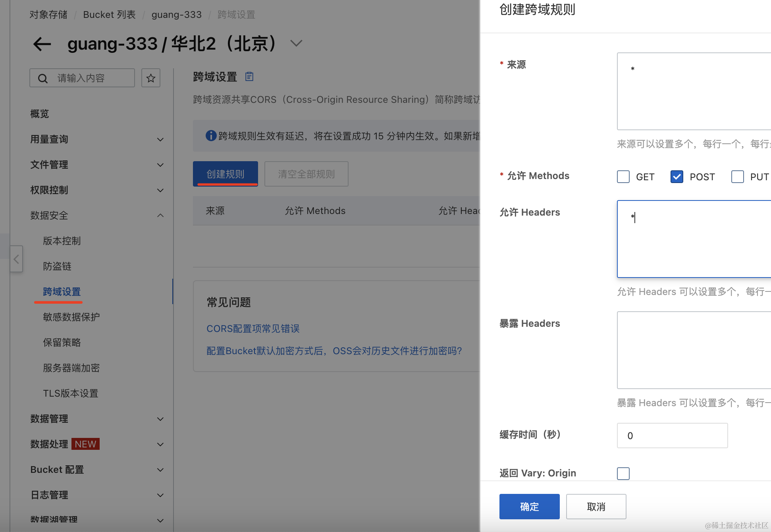Open 防盗链 in the sidebar
Viewport: 771px width, 532px height.
click(57, 266)
